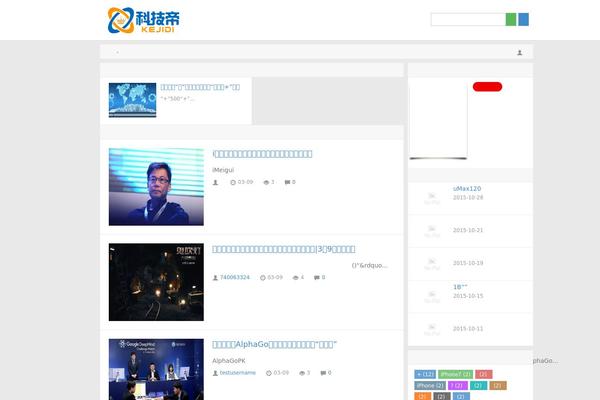Open sidebar link above 2015-10-15
Image resolution: width=600 pixels, height=400 pixels.
pos(460,287)
